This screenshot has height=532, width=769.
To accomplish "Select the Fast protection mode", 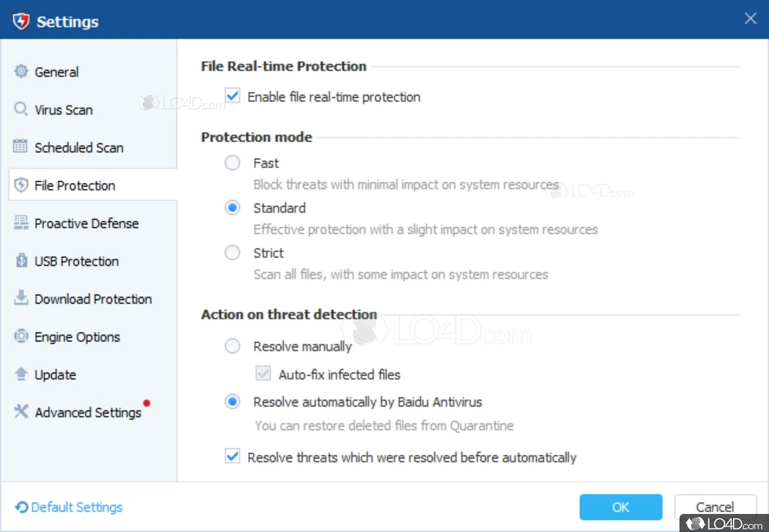I will 233,163.
